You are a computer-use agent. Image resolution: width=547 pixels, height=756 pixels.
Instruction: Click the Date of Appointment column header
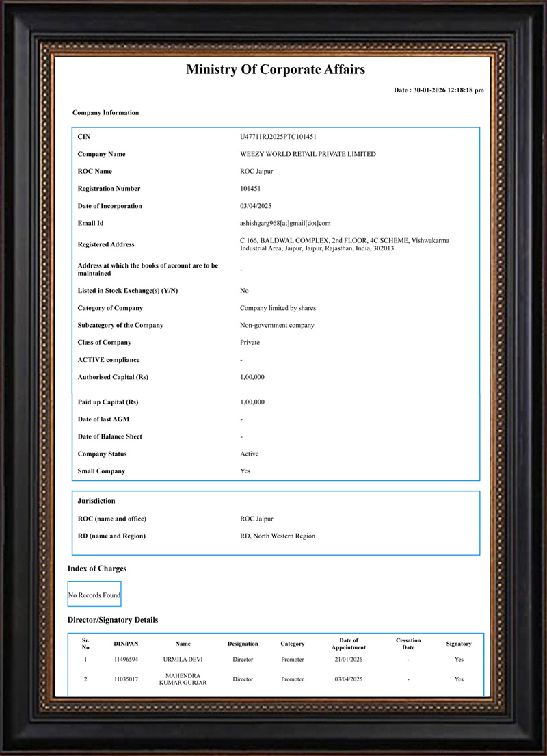(x=349, y=644)
